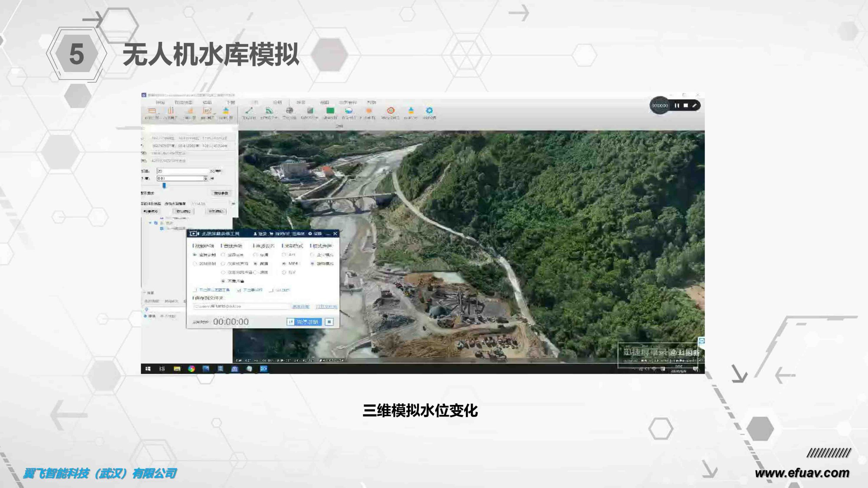Viewport: 868px width, 488px height.
Task: Open the 视图 ribbon tab
Action: pos(324,102)
